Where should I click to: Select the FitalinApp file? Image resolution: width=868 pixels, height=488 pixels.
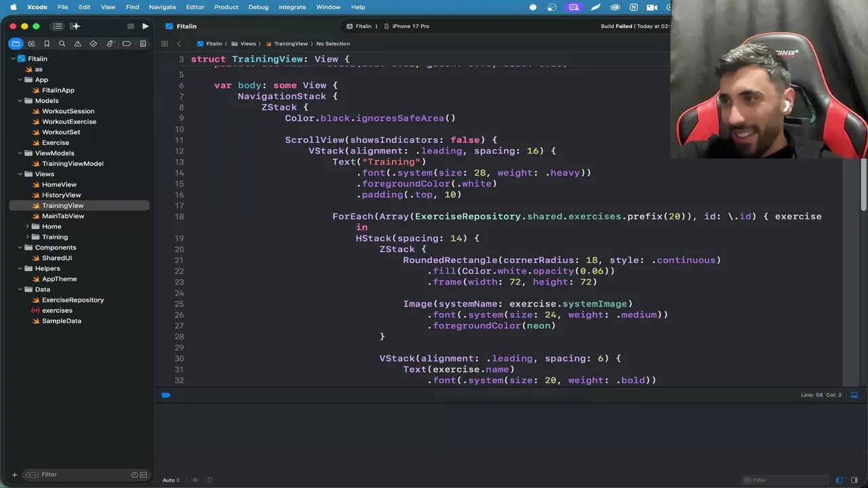58,90
